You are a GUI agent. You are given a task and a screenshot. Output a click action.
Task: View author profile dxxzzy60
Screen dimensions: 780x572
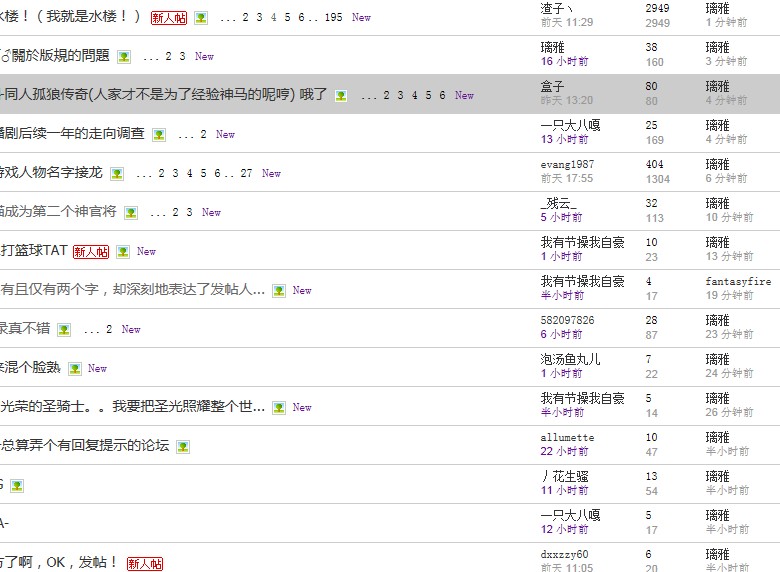pyautogui.click(x=564, y=554)
